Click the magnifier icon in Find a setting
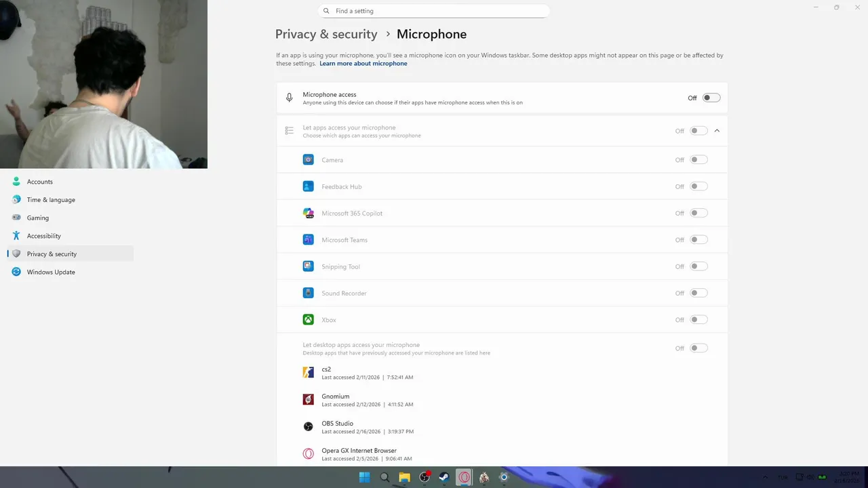 (327, 11)
